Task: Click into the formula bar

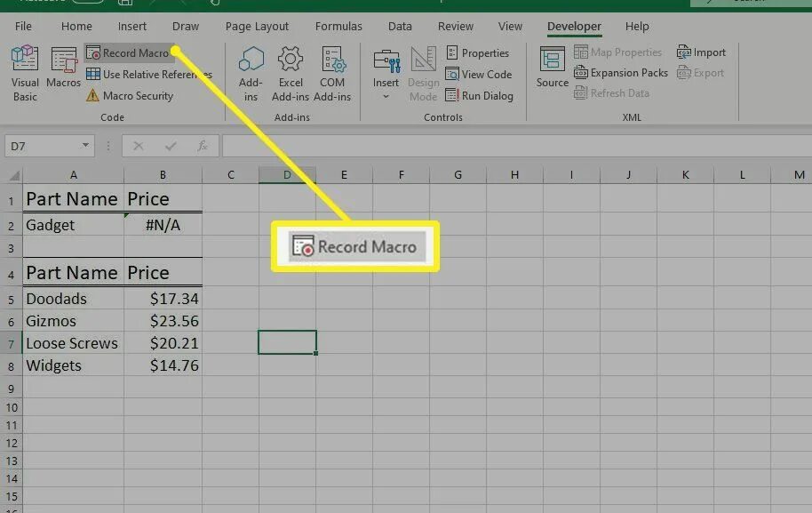Action: coord(517,146)
